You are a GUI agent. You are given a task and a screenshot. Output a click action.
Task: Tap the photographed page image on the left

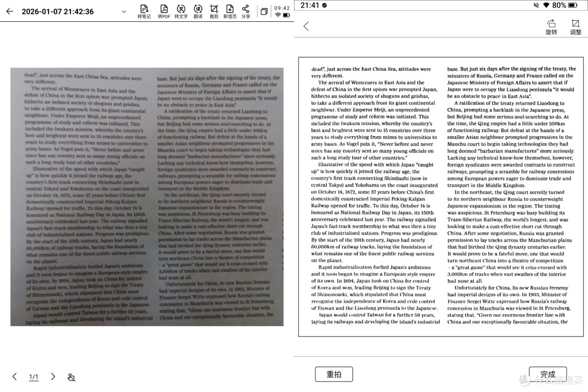click(x=147, y=197)
